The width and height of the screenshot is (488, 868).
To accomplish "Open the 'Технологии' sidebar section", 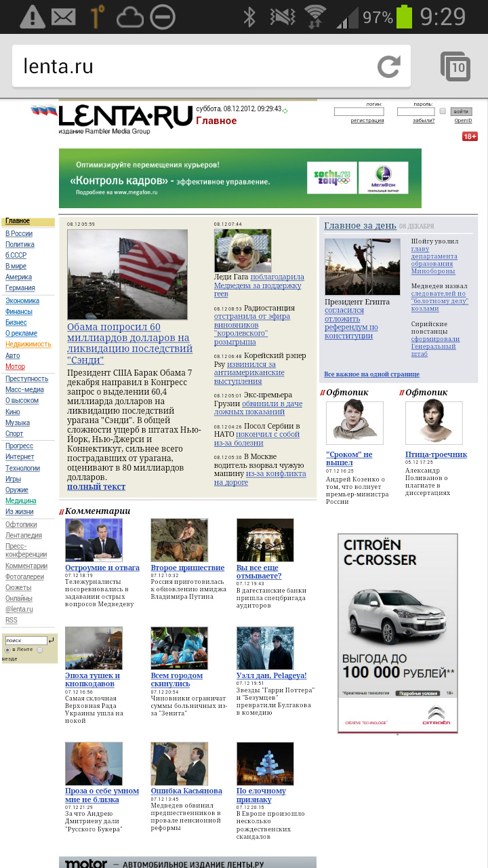I will 22,468.
